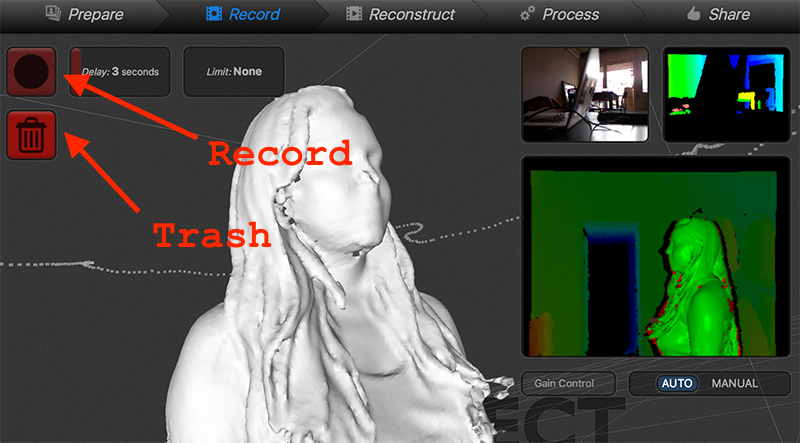The width and height of the screenshot is (800, 443).
Task: Change the Limit None setting
Action: click(x=234, y=71)
